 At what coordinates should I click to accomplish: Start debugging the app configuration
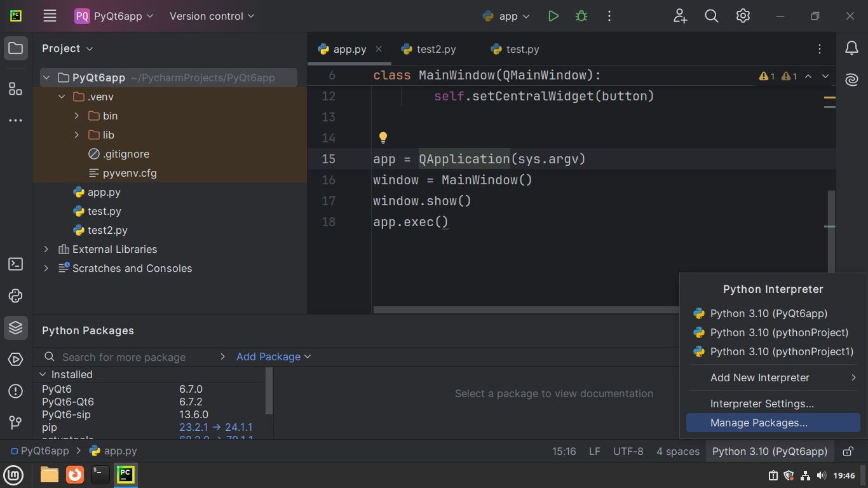581,16
